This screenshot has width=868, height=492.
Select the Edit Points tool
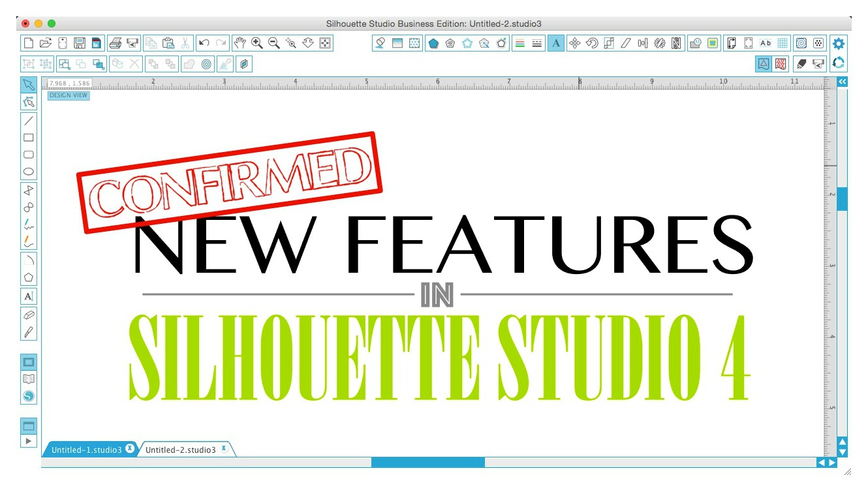29,102
